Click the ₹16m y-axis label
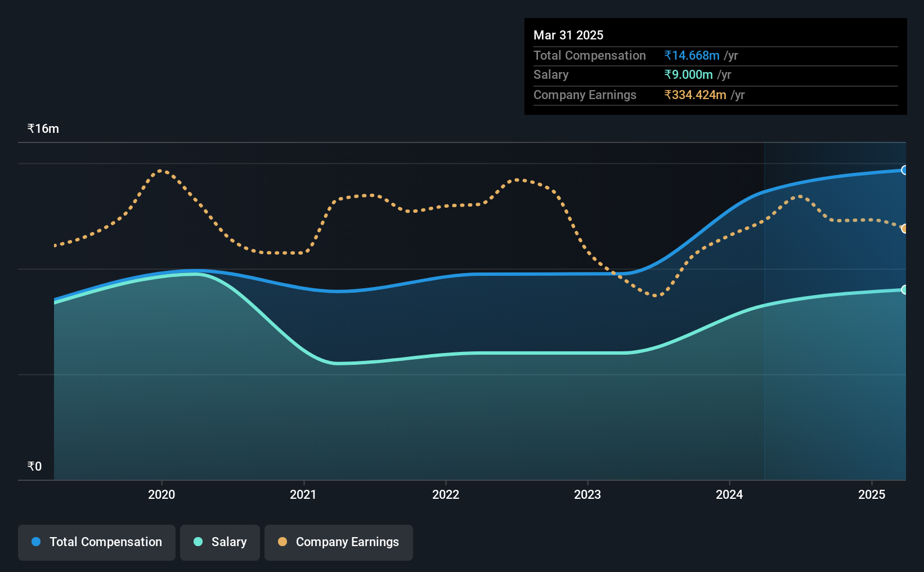The width and height of the screenshot is (924, 572). 43,129
